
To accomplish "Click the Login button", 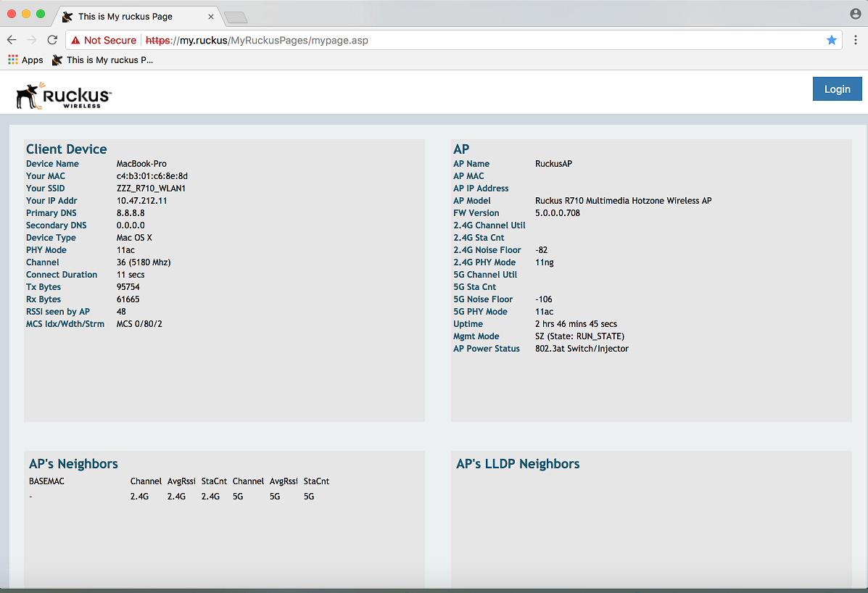I will click(837, 89).
